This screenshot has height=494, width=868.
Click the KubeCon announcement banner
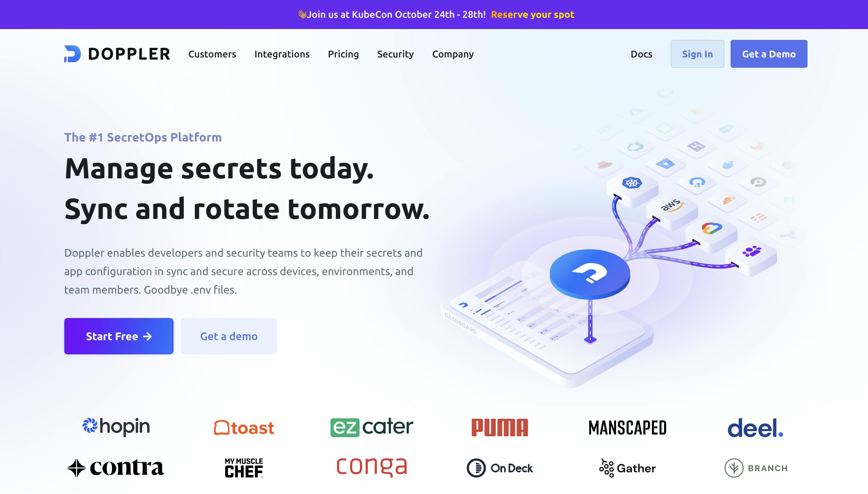[x=434, y=14]
